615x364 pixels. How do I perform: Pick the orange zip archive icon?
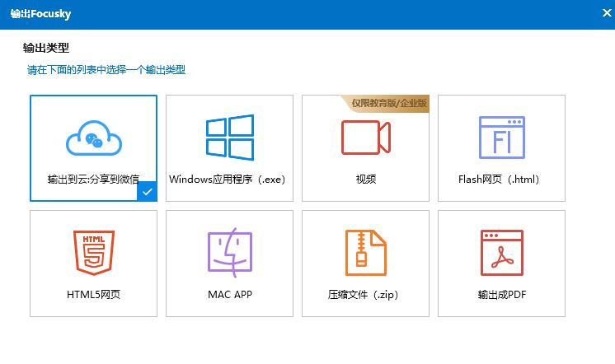pos(365,253)
